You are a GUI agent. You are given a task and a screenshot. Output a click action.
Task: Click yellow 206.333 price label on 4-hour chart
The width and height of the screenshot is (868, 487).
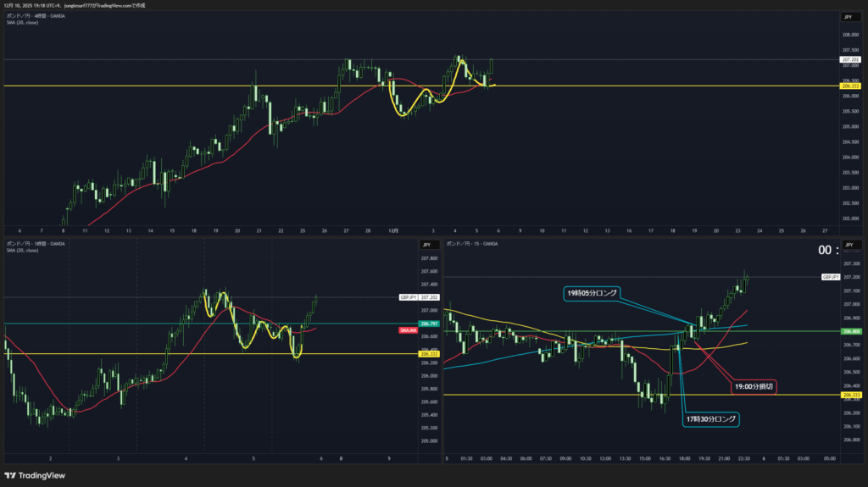click(851, 86)
